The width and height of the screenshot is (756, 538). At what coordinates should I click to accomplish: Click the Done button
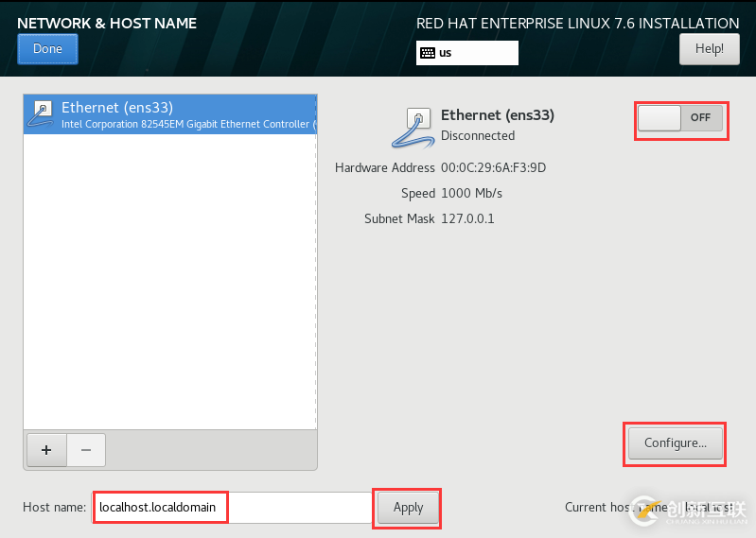pos(47,49)
